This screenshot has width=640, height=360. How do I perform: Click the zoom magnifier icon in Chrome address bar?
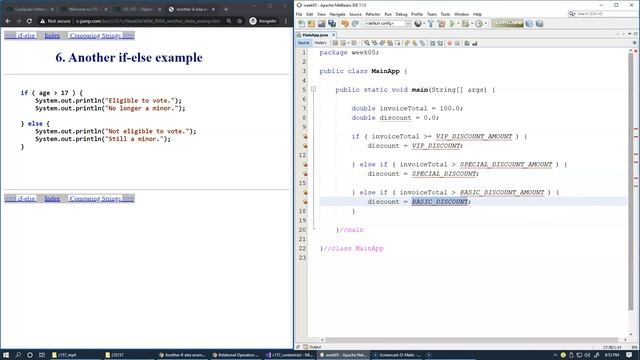click(229, 21)
